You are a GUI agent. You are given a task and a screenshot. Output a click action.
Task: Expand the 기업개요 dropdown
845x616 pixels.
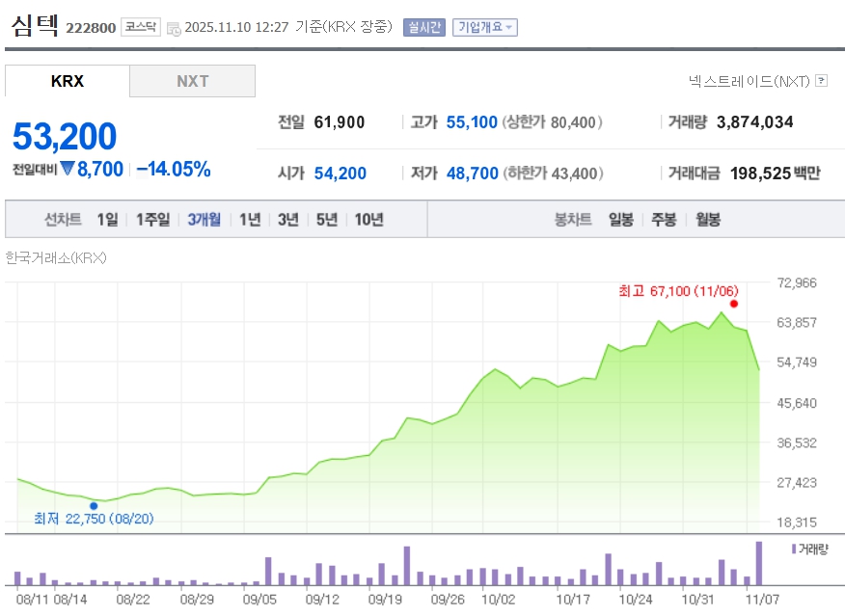pos(485,27)
